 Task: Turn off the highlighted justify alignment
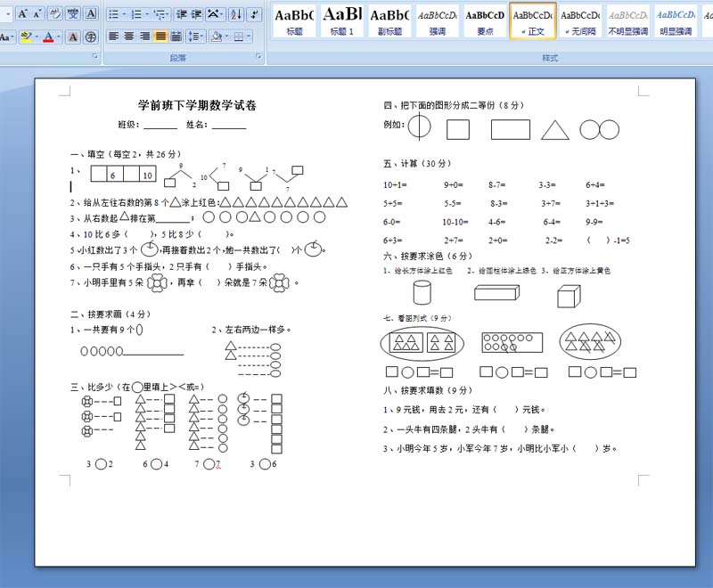pos(160,37)
